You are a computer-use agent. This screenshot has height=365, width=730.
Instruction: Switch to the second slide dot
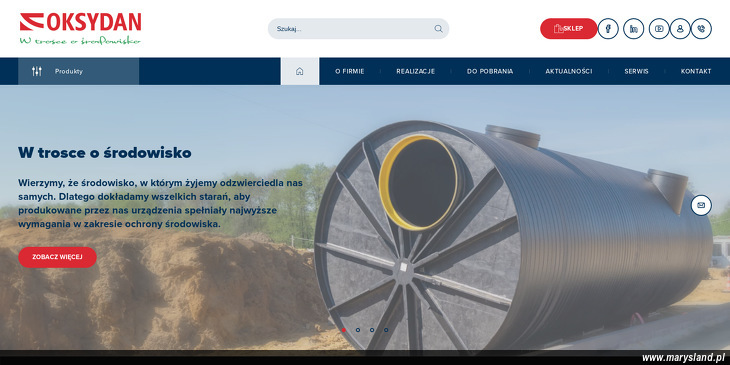358,330
